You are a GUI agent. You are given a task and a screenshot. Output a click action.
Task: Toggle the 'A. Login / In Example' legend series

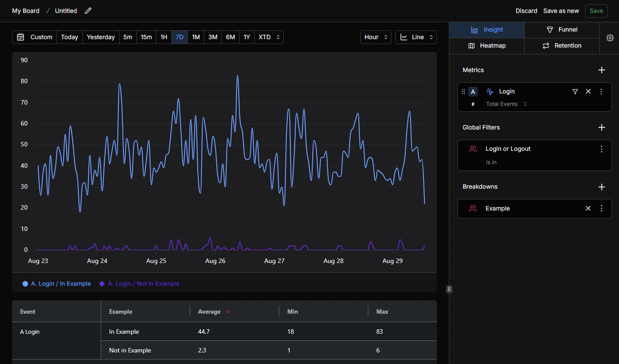pos(57,283)
